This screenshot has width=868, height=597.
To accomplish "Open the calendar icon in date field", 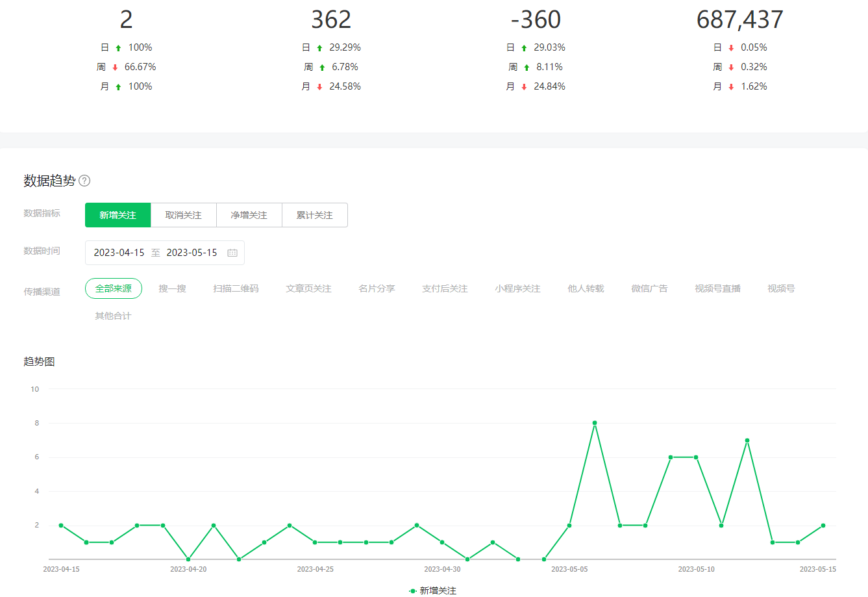I will pyautogui.click(x=232, y=253).
